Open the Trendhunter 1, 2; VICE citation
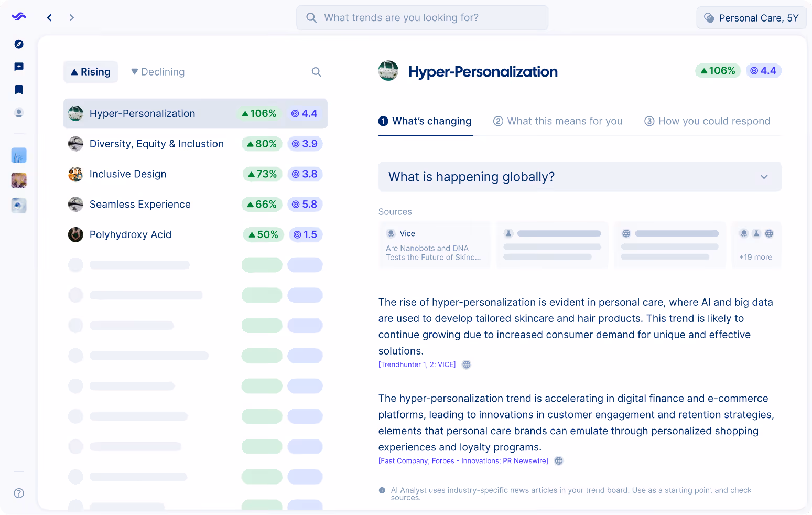 click(x=417, y=364)
